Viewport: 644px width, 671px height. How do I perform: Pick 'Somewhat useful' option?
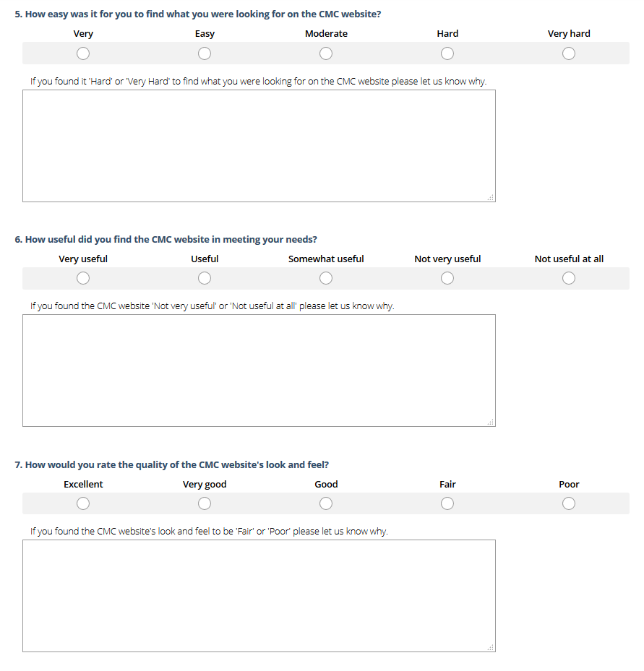(326, 279)
